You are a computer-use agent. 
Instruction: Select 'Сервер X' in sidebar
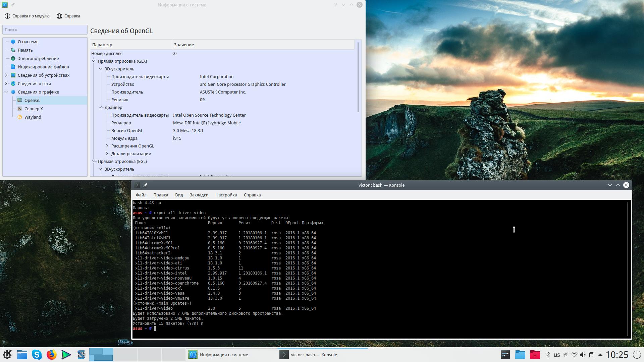pos(34,109)
